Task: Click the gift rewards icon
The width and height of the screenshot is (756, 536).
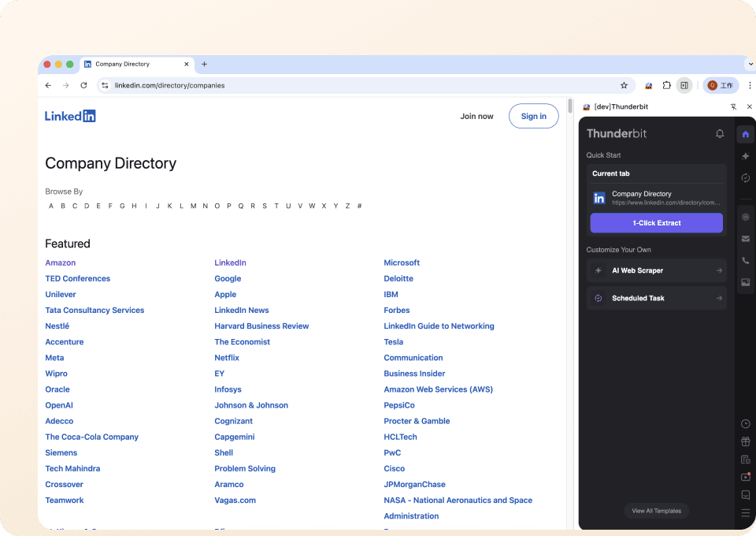Action: [745, 441]
